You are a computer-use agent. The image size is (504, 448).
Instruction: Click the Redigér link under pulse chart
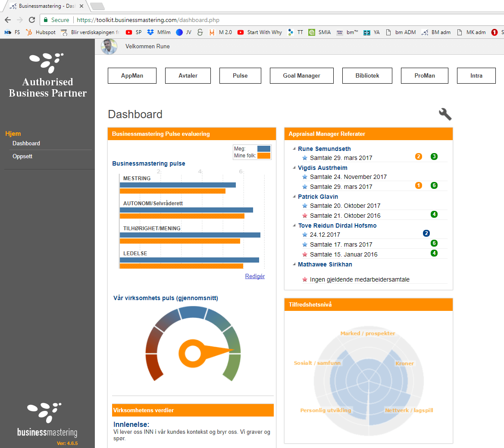click(255, 276)
